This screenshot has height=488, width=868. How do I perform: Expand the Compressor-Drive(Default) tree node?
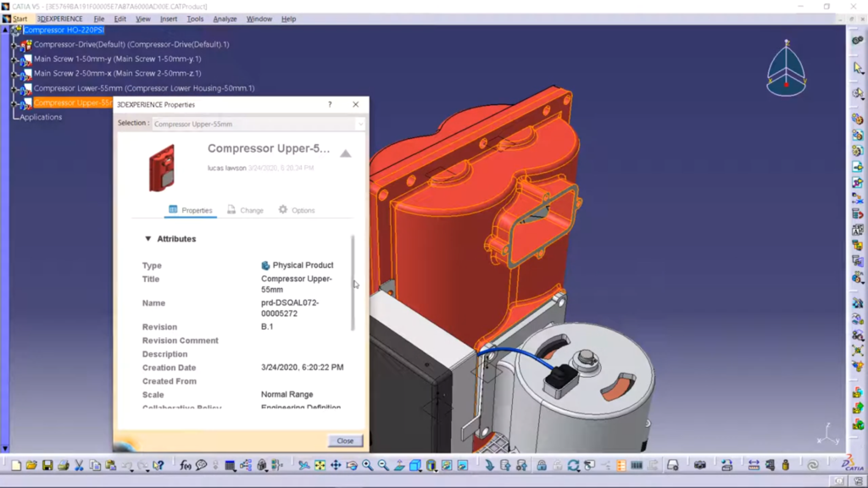(x=14, y=45)
